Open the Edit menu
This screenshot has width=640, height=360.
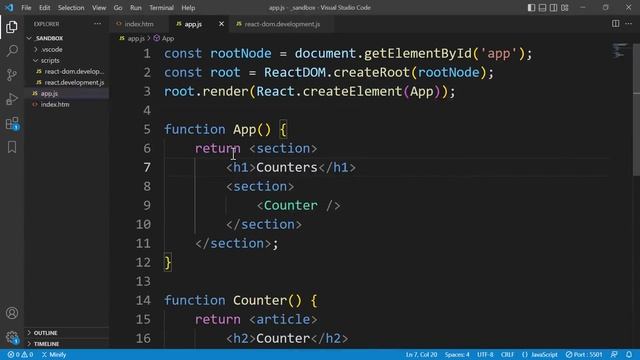pyautogui.click(x=44, y=8)
